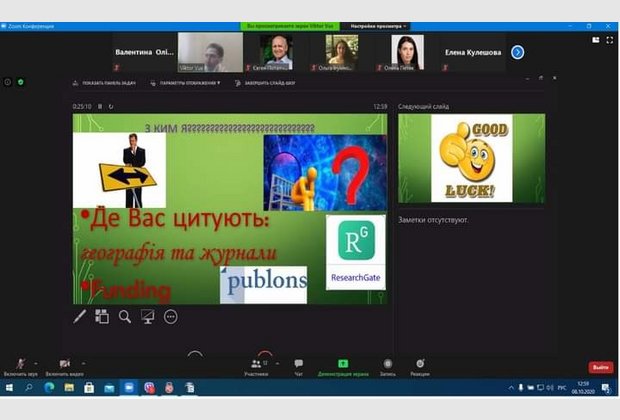Viewport: 620px width, 420px height.
Task: Expand arrow next to Участники
Action: click(277, 363)
